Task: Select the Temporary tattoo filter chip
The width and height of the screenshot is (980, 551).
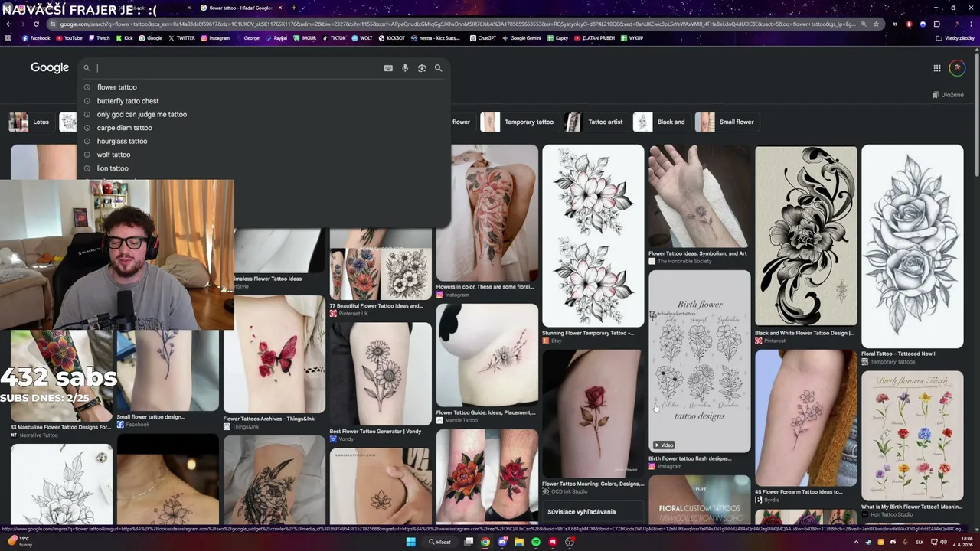Action: [x=518, y=122]
